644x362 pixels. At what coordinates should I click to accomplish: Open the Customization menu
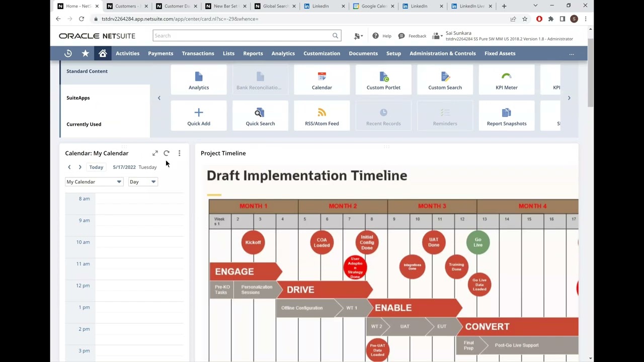322,53
